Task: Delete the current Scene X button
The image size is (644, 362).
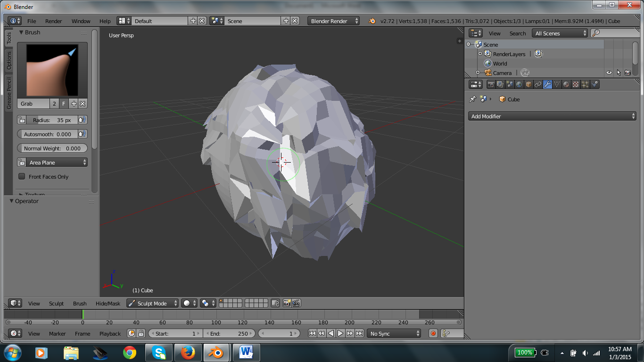Action: [x=295, y=21]
